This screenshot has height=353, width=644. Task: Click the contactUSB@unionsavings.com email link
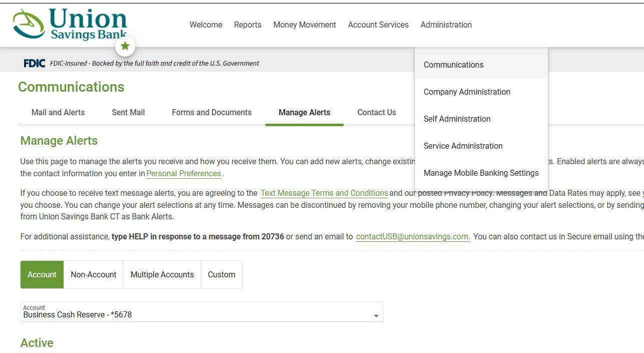click(413, 236)
